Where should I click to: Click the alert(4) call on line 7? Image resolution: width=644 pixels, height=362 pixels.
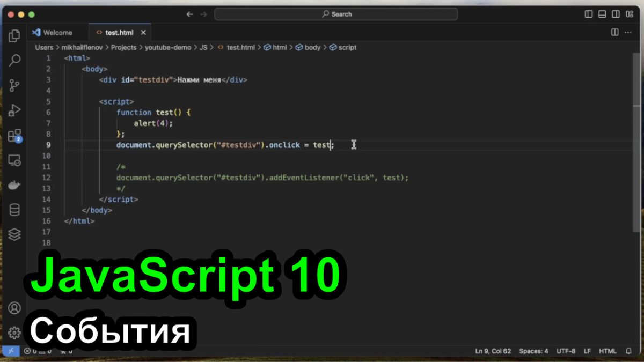coord(152,123)
